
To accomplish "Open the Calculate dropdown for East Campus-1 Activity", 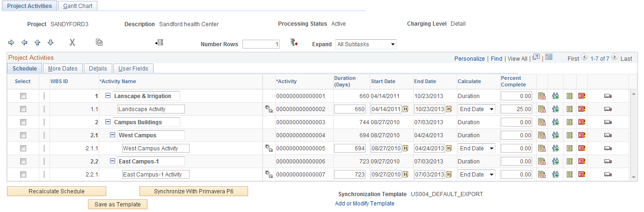I will pos(476,174).
